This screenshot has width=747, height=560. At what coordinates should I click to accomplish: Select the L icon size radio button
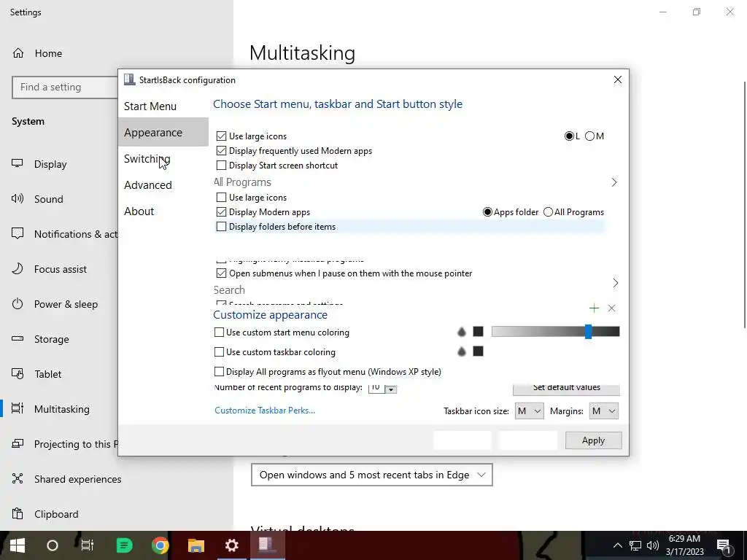[x=569, y=136]
